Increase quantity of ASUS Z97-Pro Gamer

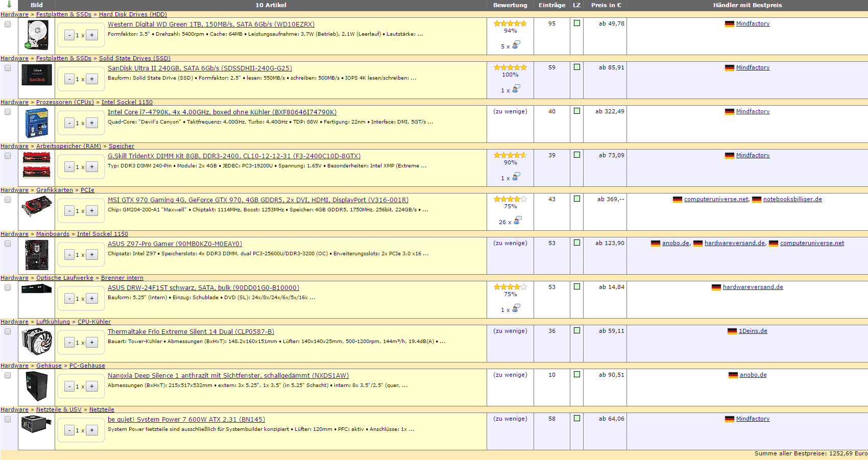tap(92, 255)
